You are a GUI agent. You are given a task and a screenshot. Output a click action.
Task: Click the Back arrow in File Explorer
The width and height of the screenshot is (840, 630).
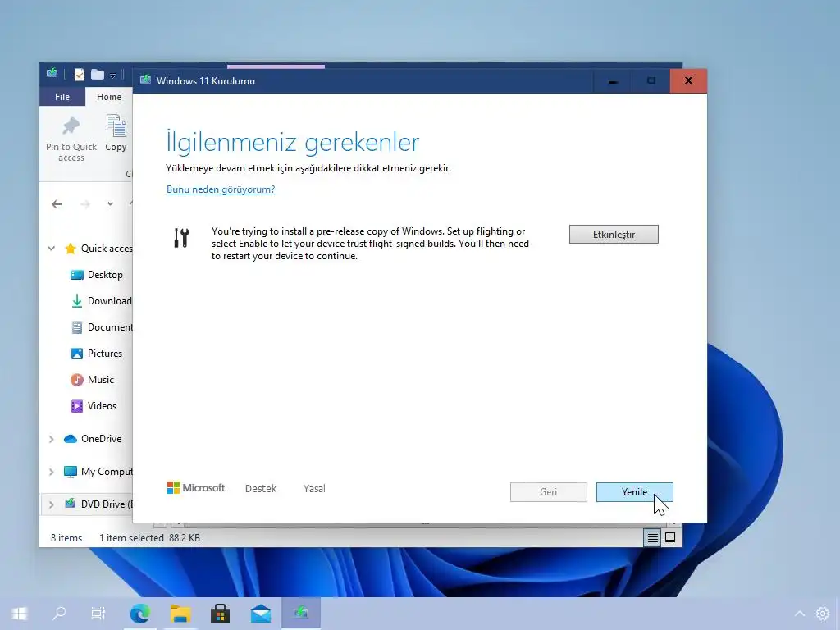coord(57,204)
